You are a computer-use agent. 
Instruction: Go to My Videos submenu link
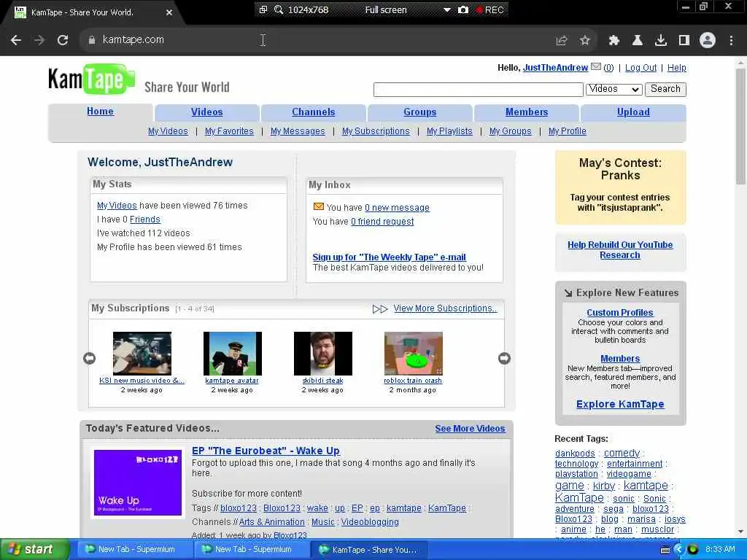tap(168, 131)
